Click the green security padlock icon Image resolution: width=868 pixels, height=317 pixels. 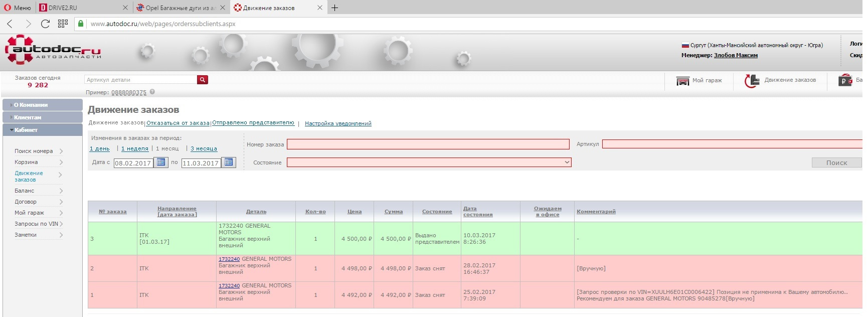(x=80, y=24)
